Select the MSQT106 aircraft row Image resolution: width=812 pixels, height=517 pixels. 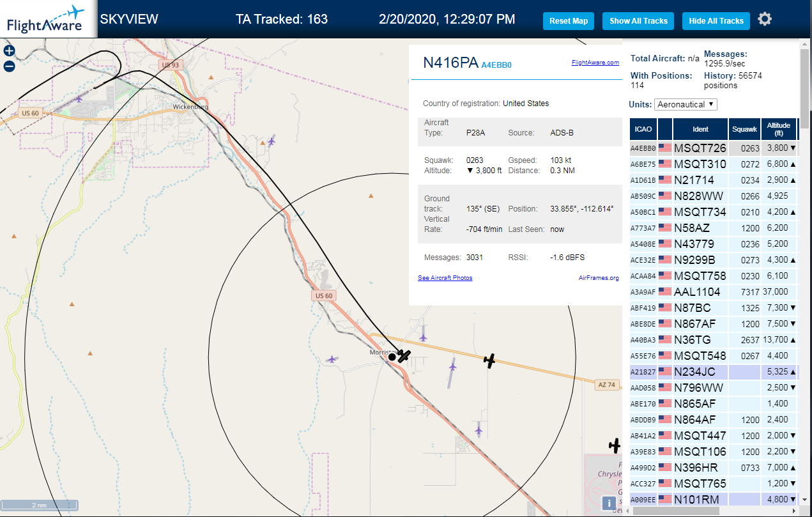point(713,452)
